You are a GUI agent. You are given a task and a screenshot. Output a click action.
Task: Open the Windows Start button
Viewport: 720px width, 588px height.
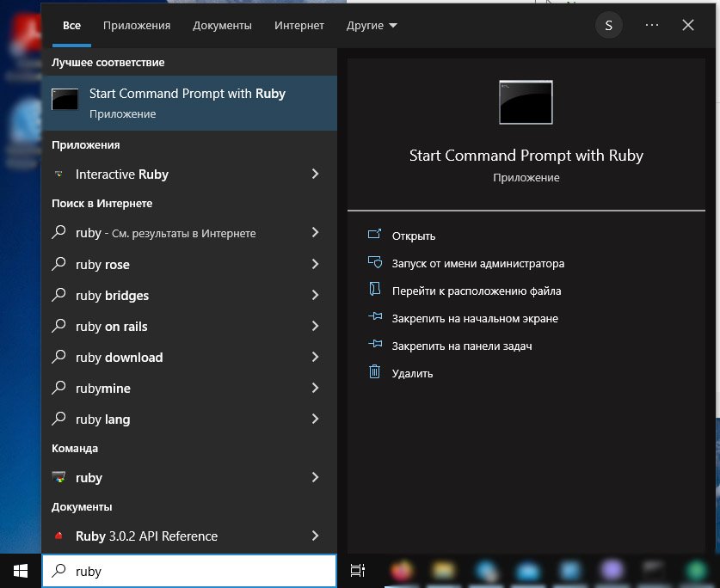(x=20, y=571)
